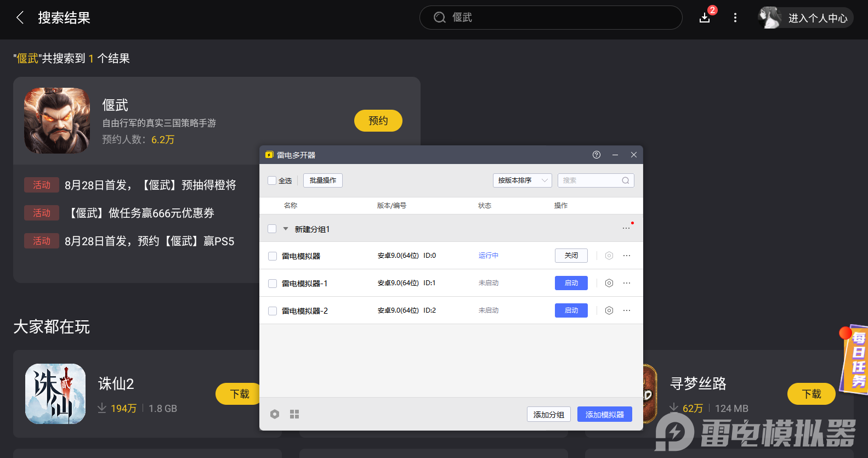This screenshot has width=868, height=458.
Task: Close the running 雷电模拟器 via 关闭
Action: (x=571, y=256)
